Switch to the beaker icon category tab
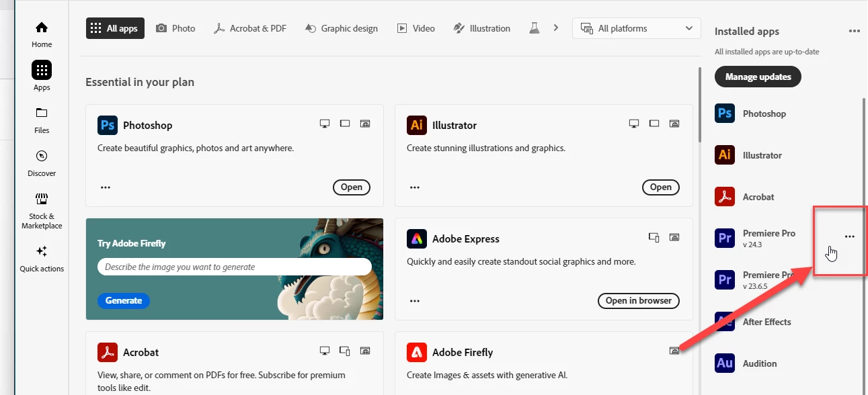 [535, 28]
